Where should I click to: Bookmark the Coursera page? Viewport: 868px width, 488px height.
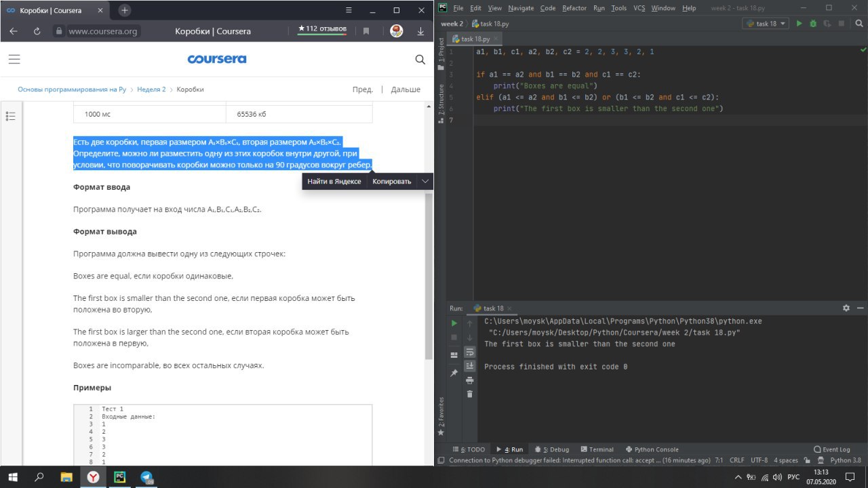[366, 31]
